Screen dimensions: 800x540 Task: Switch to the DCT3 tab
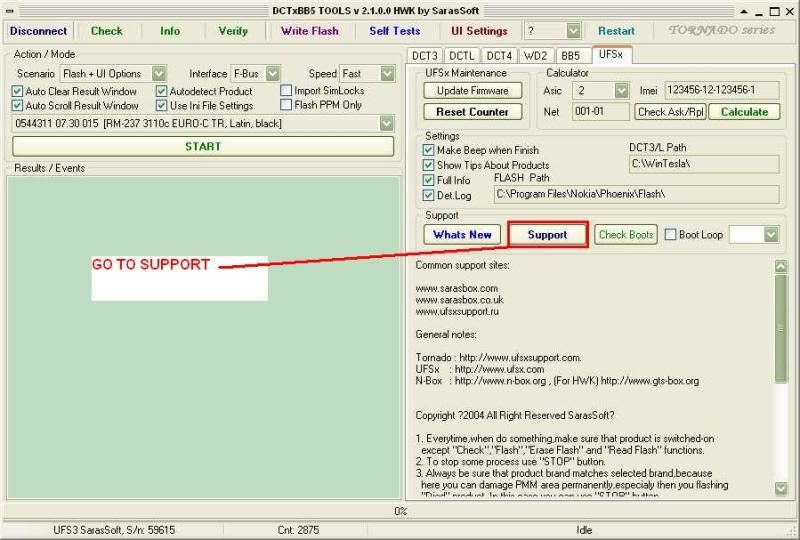[x=424, y=56]
